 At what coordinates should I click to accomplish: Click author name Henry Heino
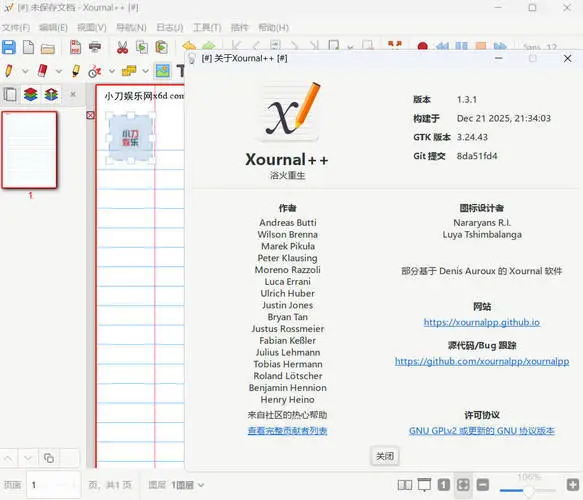pos(287,400)
